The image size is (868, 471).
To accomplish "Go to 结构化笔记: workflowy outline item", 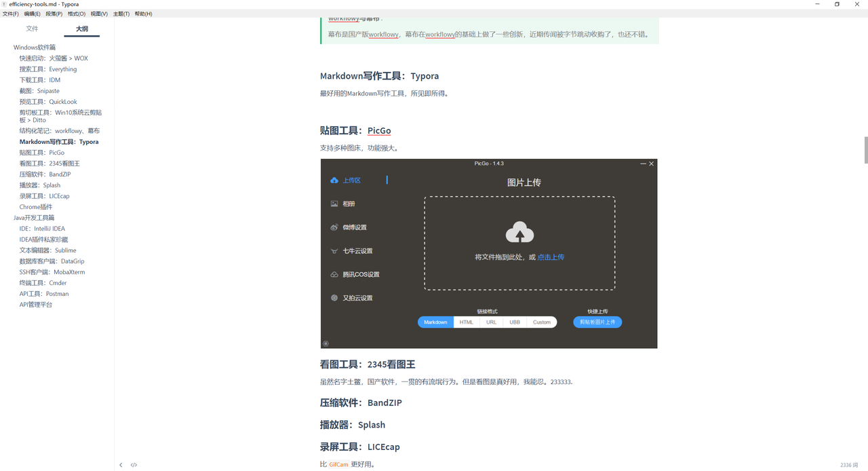I will [60, 131].
